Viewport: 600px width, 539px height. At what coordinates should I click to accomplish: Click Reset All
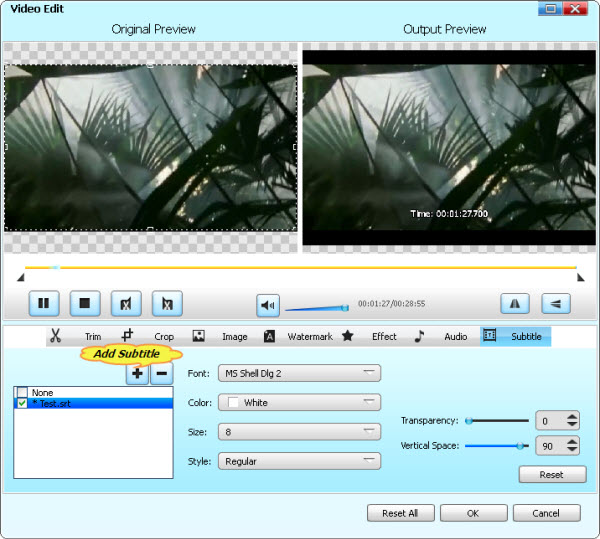(401, 513)
